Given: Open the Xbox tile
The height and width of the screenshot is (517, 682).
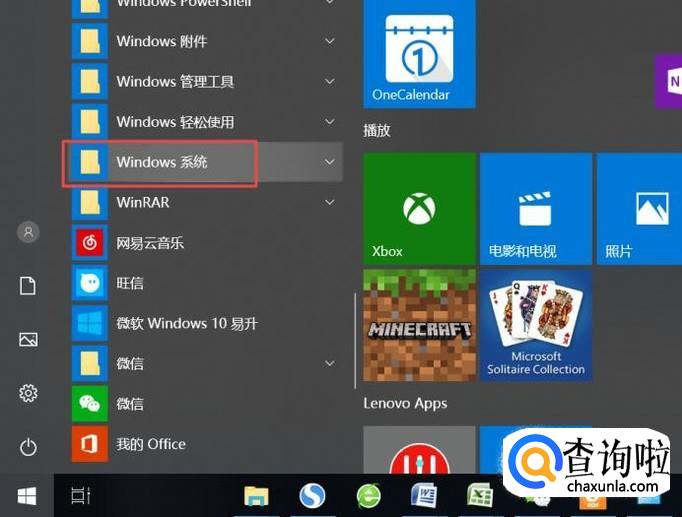Looking at the screenshot, I should pyautogui.click(x=419, y=209).
